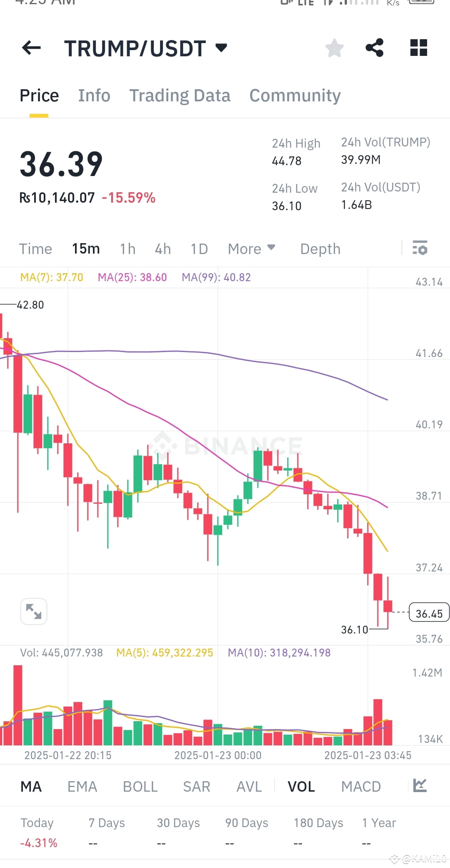This screenshot has width=450, height=868.
Task: Tap the 36.45 price marker label
Action: click(x=429, y=613)
